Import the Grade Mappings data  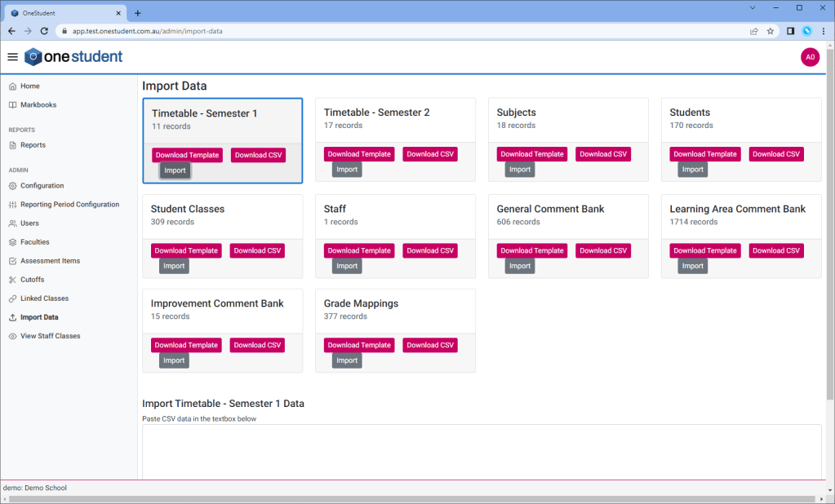347,360
